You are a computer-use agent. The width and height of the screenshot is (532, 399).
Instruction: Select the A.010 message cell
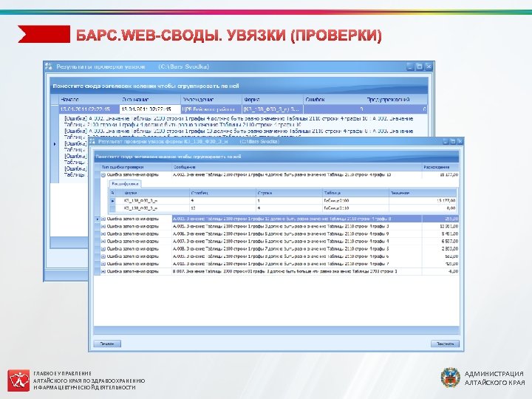pos(297,264)
